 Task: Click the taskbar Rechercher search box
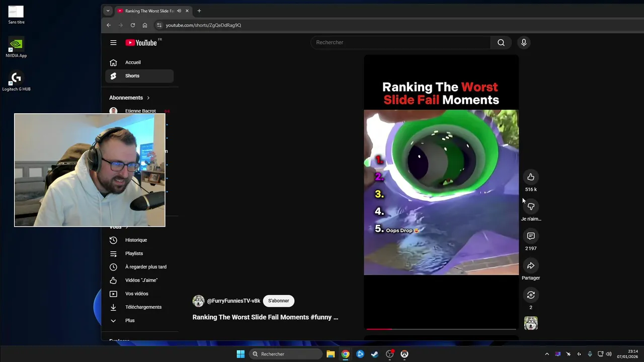[286, 354]
